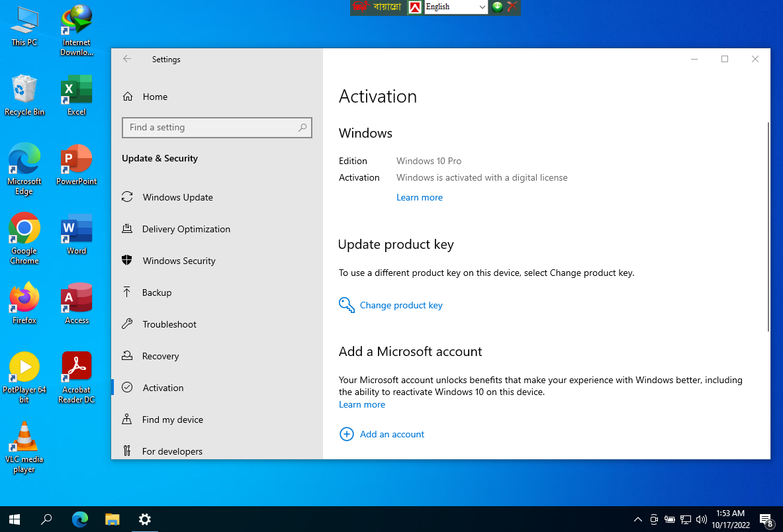Click the search magnifier in Find a setting

click(302, 128)
